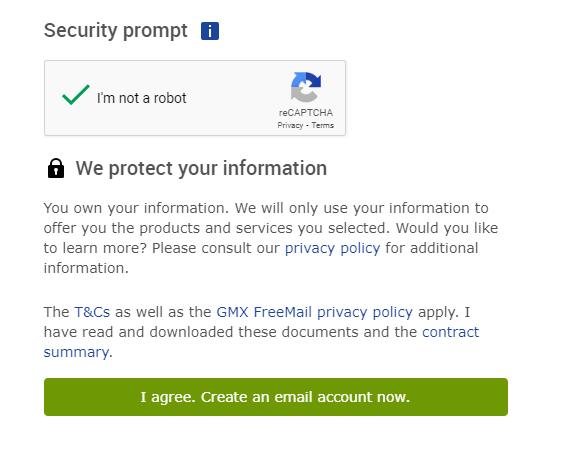Open the contract summary link
576x455 pixels.
click(x=451, y=332)
